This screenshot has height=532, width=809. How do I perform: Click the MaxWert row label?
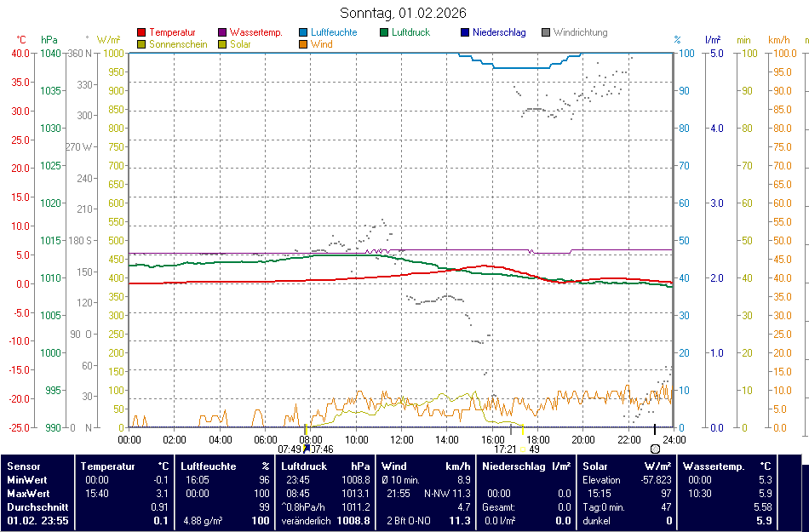point(27,494)
